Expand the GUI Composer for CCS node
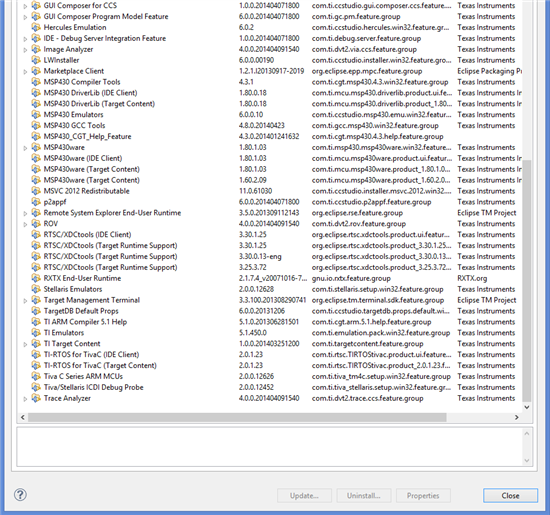This screenshot has width=550, height=515. (x=25, y=6)
